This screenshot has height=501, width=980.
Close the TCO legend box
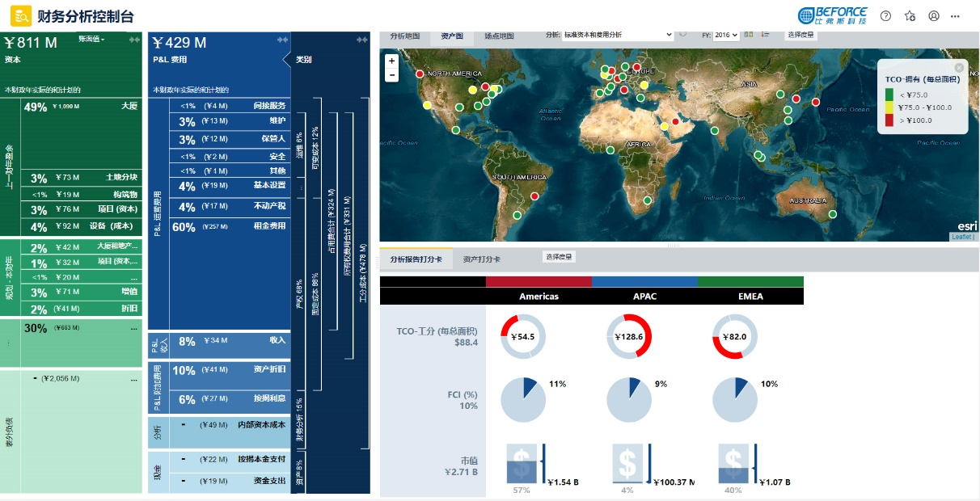pyautogui.click(x=959, y=68)
